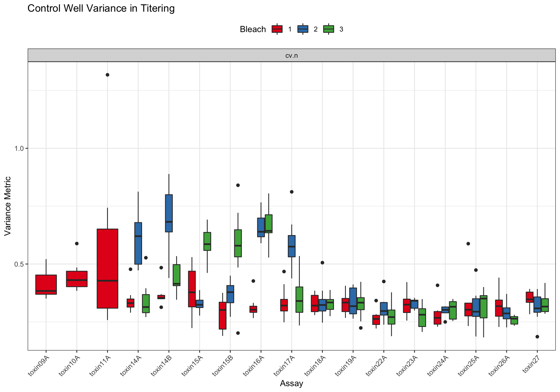Click the toxin10A outlier point
This screenshot has height=392, width=560.
[x=77, y=244]
